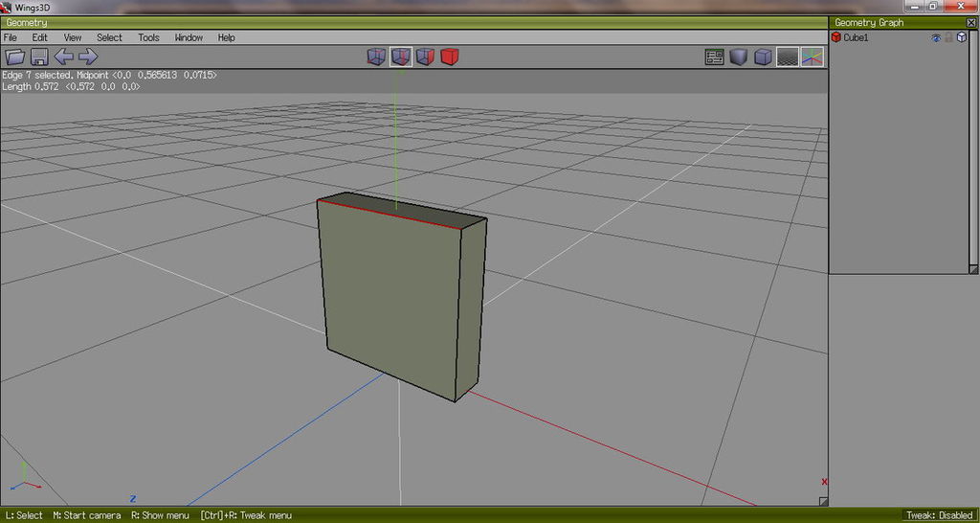Open a file with the folder icon
Image resolution: width=980 pixels, height=523 pixels.
[14, 57]
